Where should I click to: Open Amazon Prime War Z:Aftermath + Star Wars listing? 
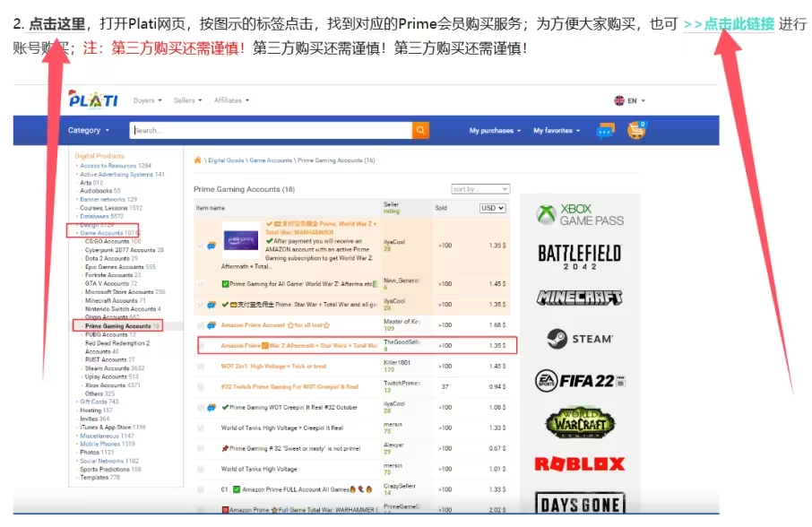(x=299, y=346)
